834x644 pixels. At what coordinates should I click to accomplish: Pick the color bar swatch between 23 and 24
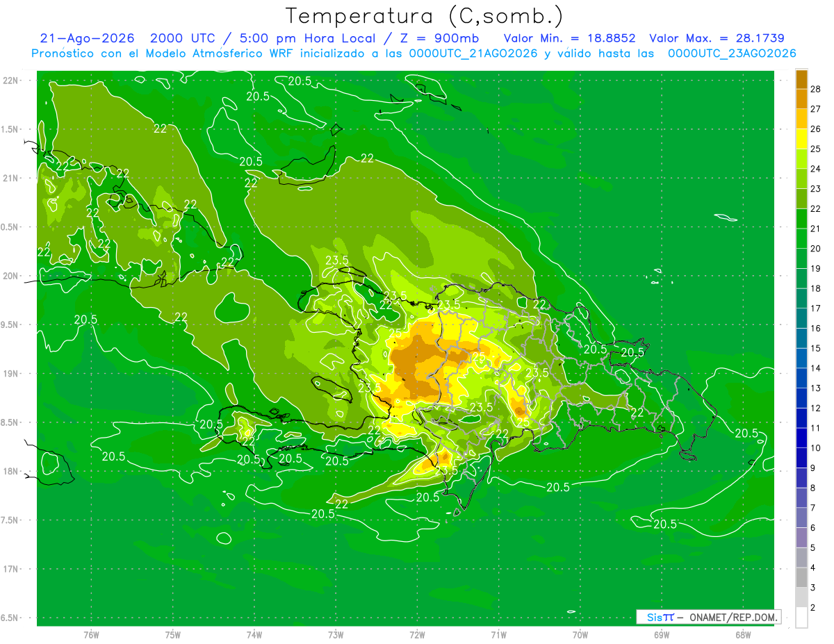802,179
